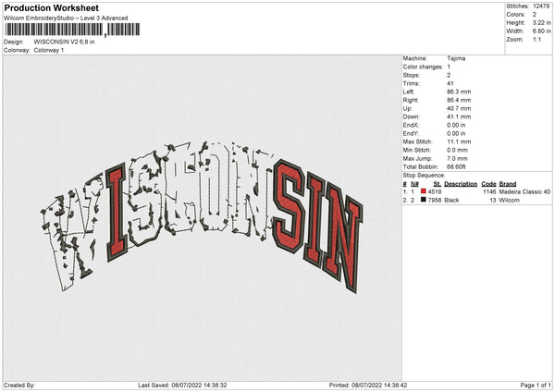
Task: Click the 'Created By:' footer label
Action: [19, 386]
